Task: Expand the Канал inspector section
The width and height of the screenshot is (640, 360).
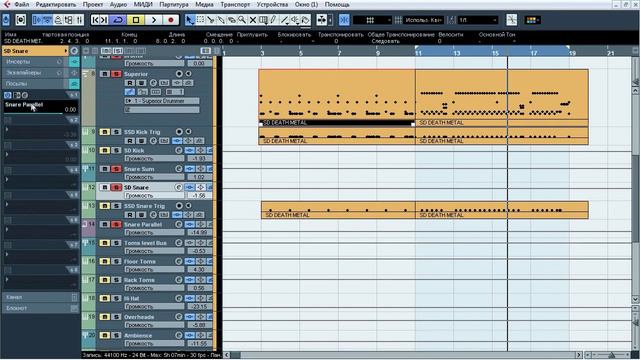Action: (40, 297)
